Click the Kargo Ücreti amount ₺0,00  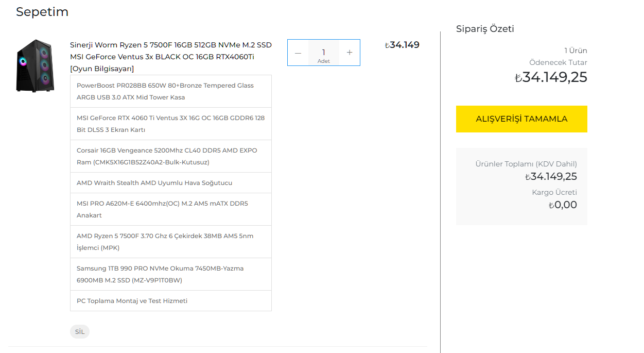(x=563, y=205)
